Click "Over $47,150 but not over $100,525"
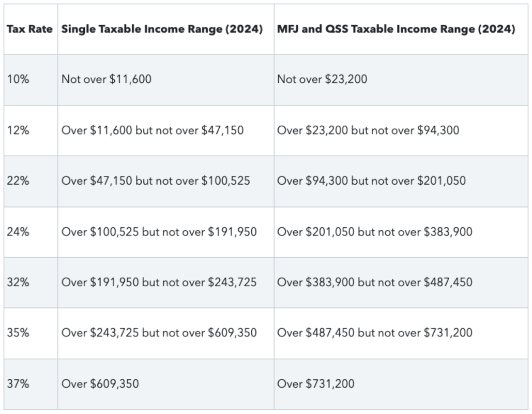 click(x=156, y=181)
